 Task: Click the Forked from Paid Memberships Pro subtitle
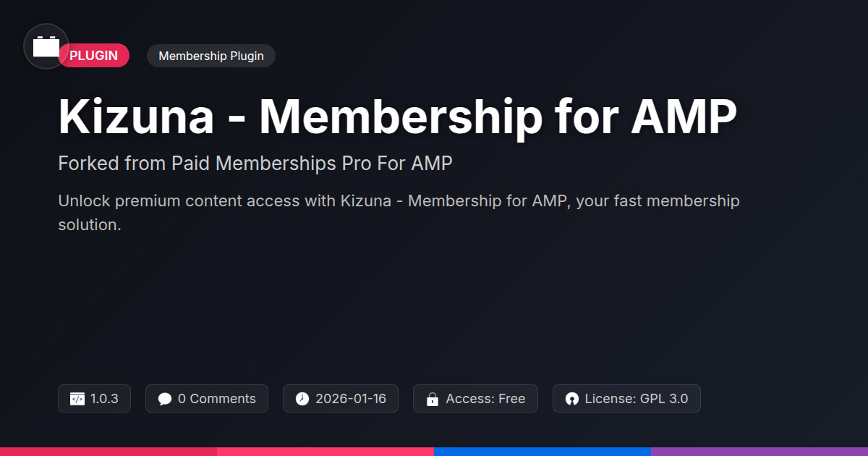[x=255, y=164]
